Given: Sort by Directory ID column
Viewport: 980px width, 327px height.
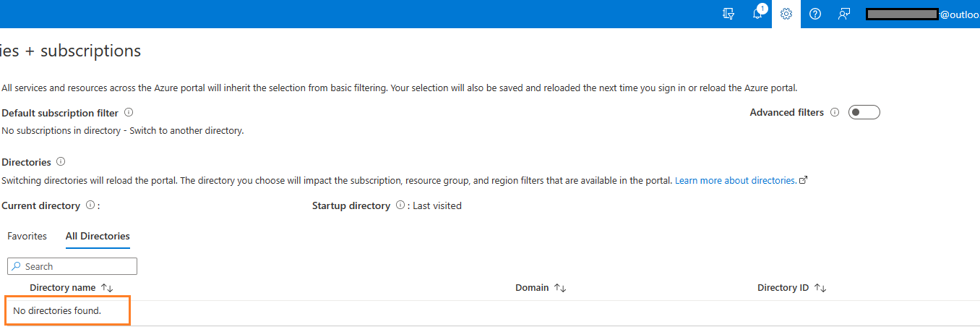Looking at the screenshot, I should coord(791,287).
